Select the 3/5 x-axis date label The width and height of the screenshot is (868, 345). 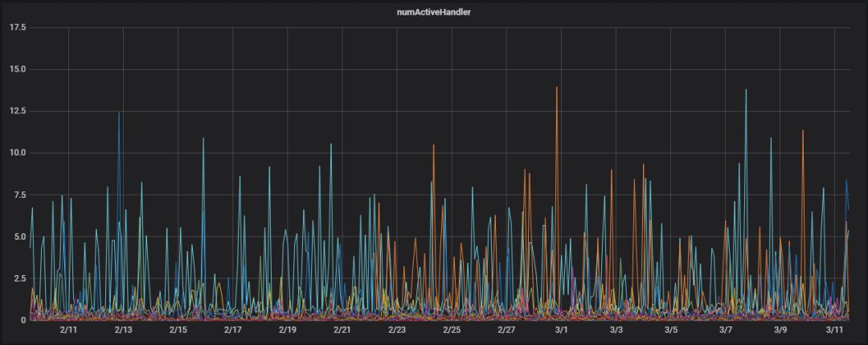[671, 330]
